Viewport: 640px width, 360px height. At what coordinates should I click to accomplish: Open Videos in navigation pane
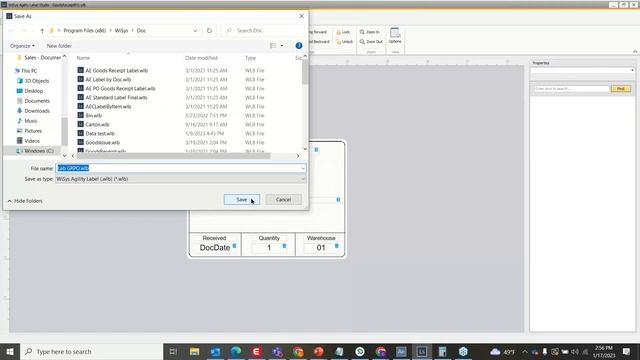point(32,141)
